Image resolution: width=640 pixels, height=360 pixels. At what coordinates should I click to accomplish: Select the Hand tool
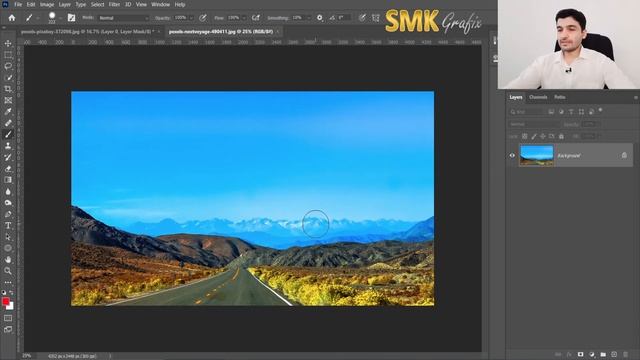point(8,260)
